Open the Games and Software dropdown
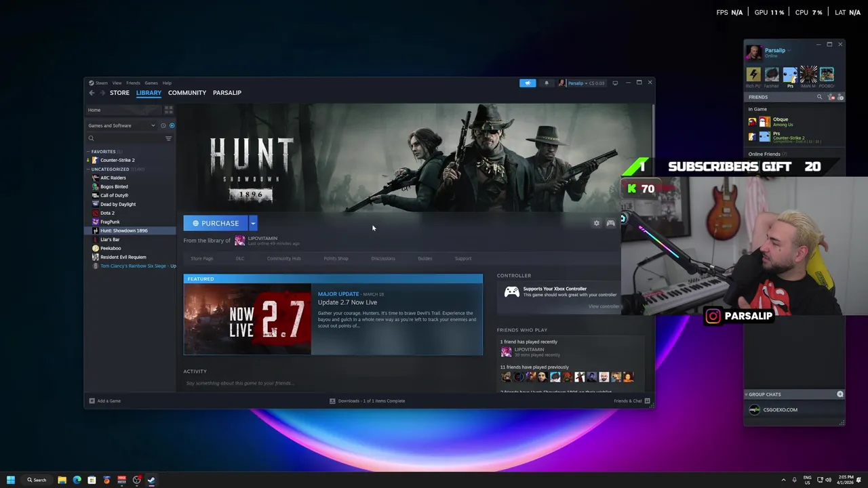 pyautogui.click(x=121, y=125)
